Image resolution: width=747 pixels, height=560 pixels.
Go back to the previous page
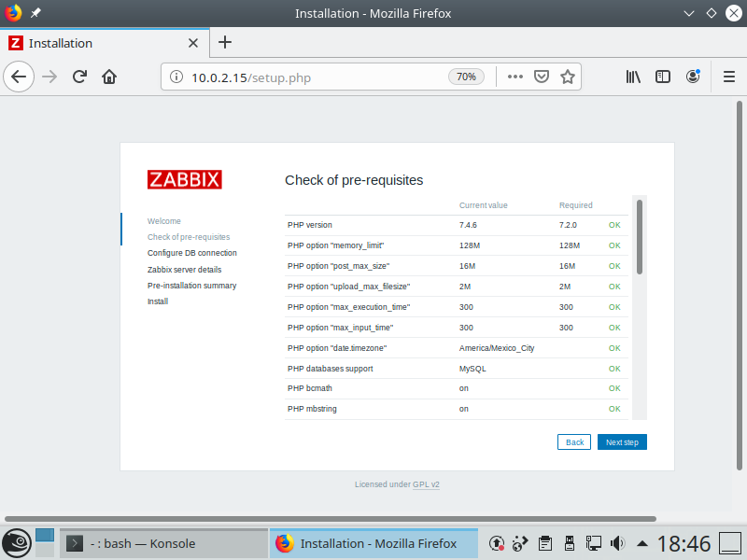pos(19,77)
